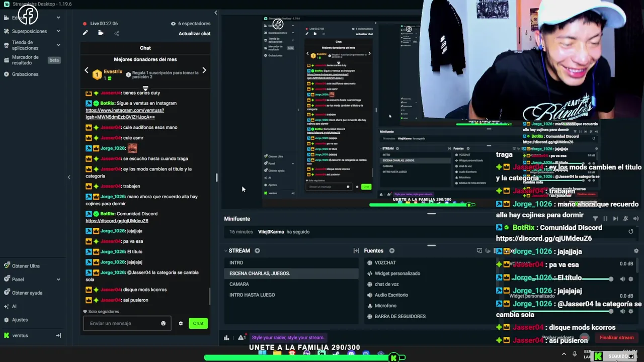This screenshot has height=362, width=644.
Task: Collapse the STREAM scene collection chevron
Action: tap(226, 250)
